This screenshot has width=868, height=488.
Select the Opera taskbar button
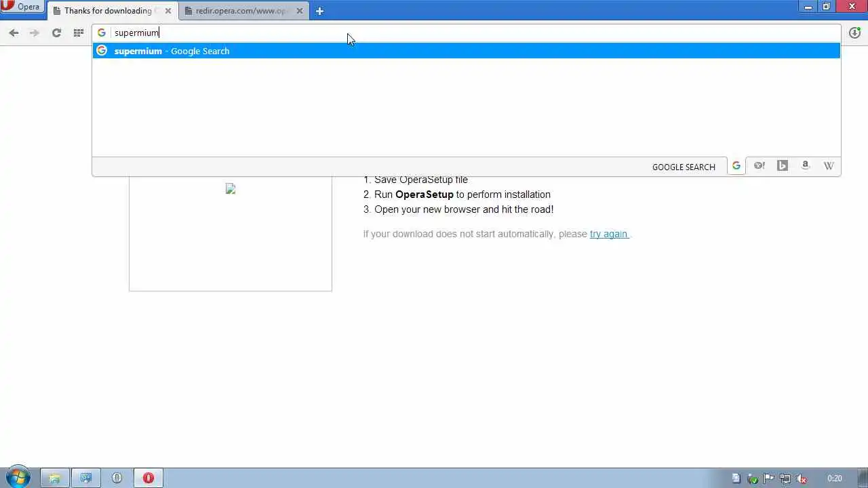149,478
